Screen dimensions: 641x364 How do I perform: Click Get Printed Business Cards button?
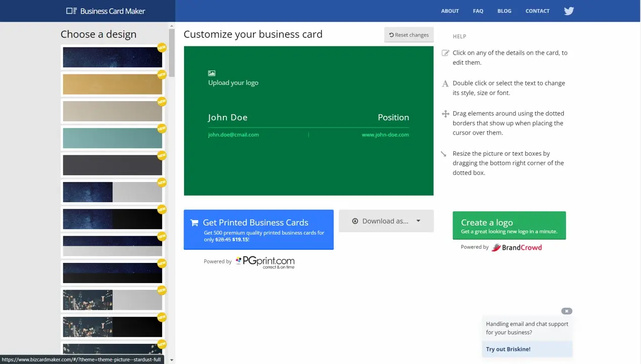258,230
